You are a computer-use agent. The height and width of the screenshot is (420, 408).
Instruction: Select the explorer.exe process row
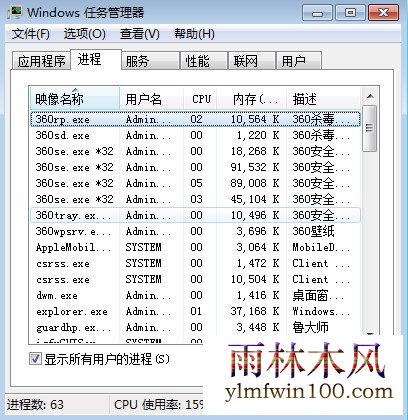195,312
